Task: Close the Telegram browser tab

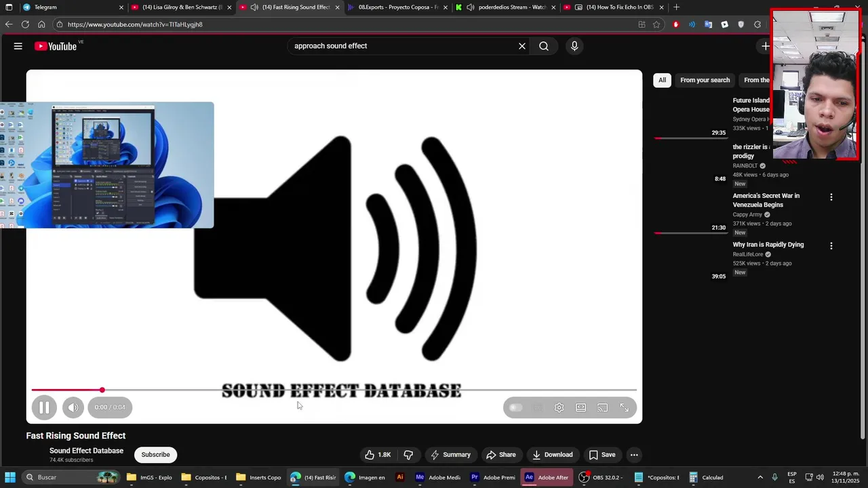Action: 121,7
